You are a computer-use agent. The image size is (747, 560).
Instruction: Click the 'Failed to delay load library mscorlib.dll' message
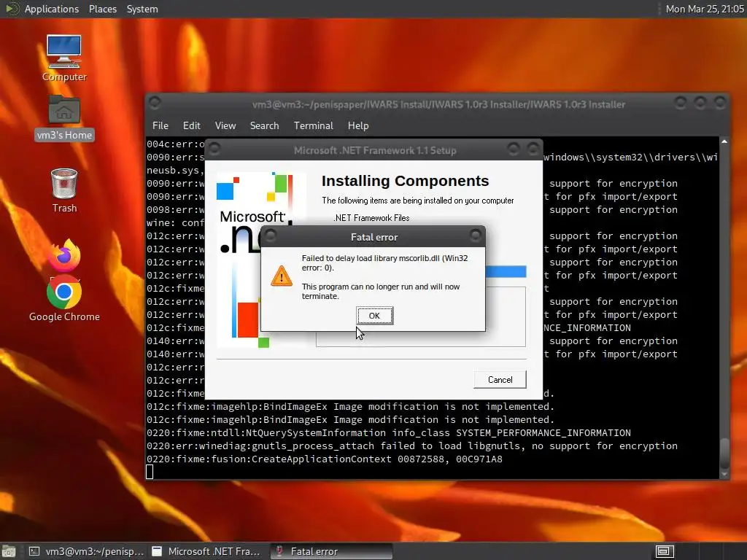[x=384, y=262]
